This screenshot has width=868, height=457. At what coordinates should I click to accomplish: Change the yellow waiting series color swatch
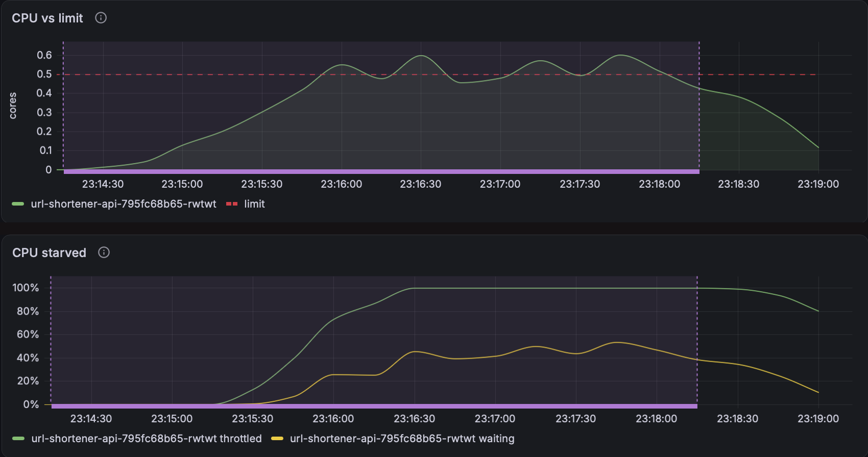click(x=277, y=439)
